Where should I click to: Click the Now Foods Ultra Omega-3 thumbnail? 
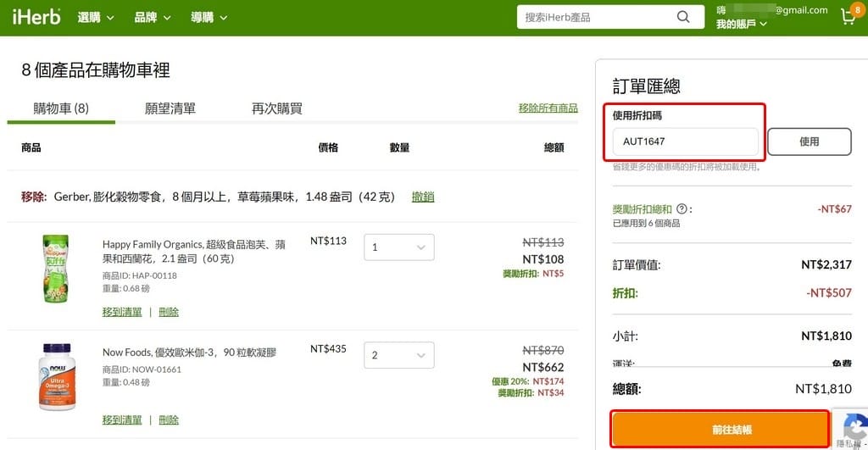pos(57,376)
